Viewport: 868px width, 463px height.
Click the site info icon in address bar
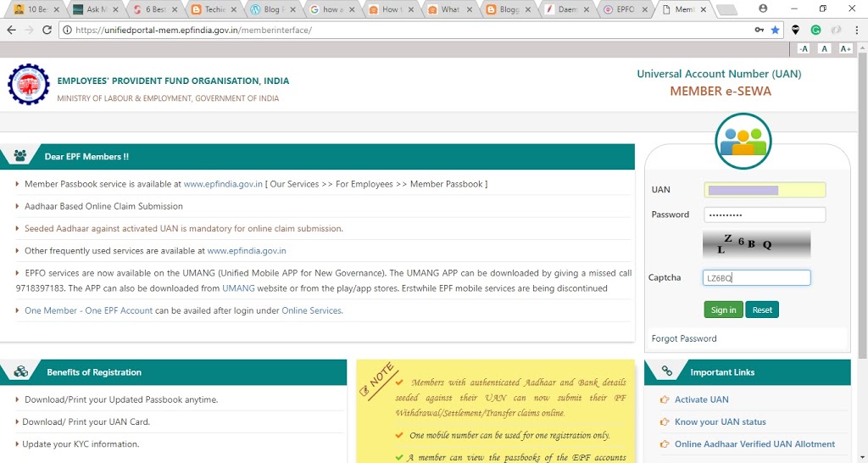click(67, 30)
